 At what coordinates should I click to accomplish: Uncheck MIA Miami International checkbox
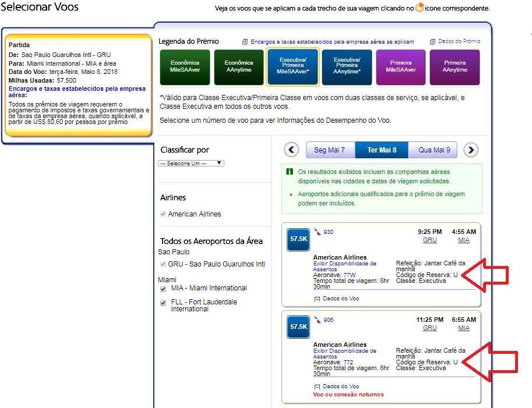click(163, 289)
